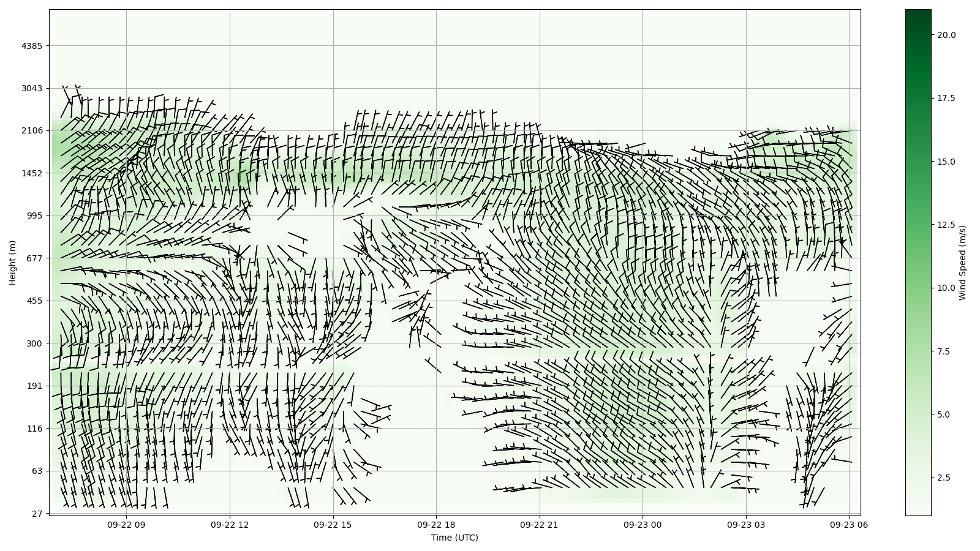This screenshot has height=551, width=980.
Task: Click the 12.5 colorbar tick label
Action: 946,225
